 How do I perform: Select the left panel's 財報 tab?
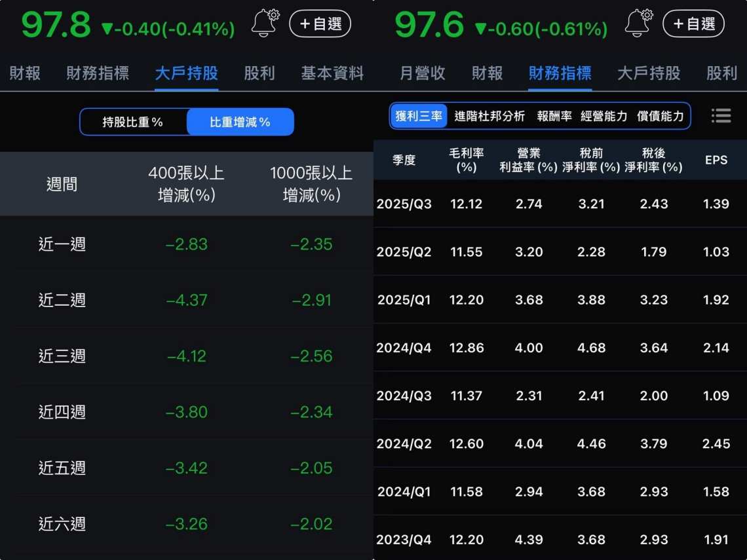(24, 73)
